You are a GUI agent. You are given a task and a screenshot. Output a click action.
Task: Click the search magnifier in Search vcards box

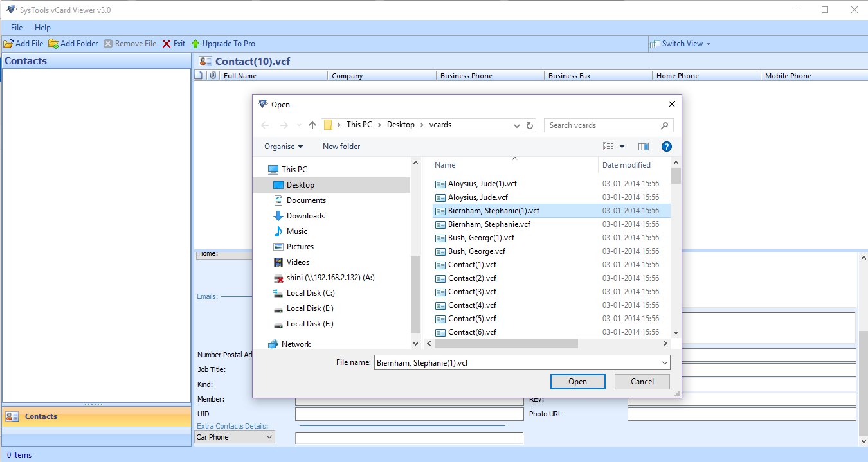point(664,125)
